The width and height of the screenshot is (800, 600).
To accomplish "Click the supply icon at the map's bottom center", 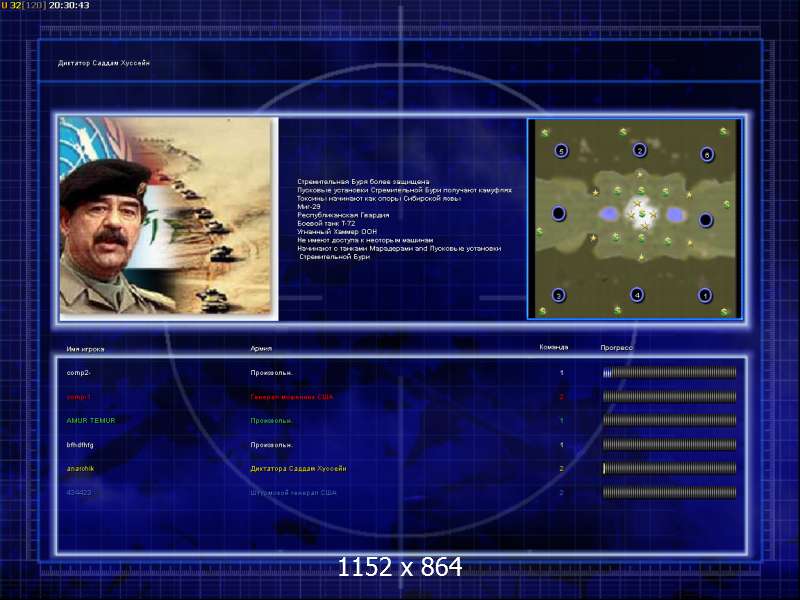I will 618,309.
